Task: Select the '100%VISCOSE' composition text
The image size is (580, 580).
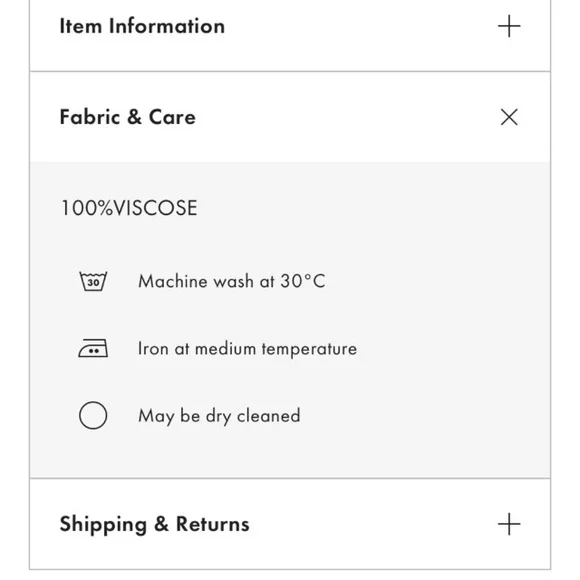Action: (x=129, y=208)
